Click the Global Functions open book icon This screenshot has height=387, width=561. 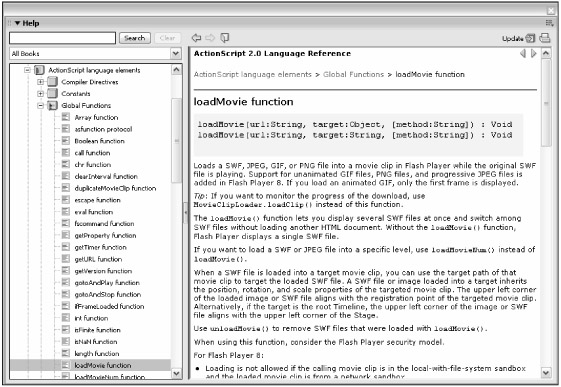53,106
